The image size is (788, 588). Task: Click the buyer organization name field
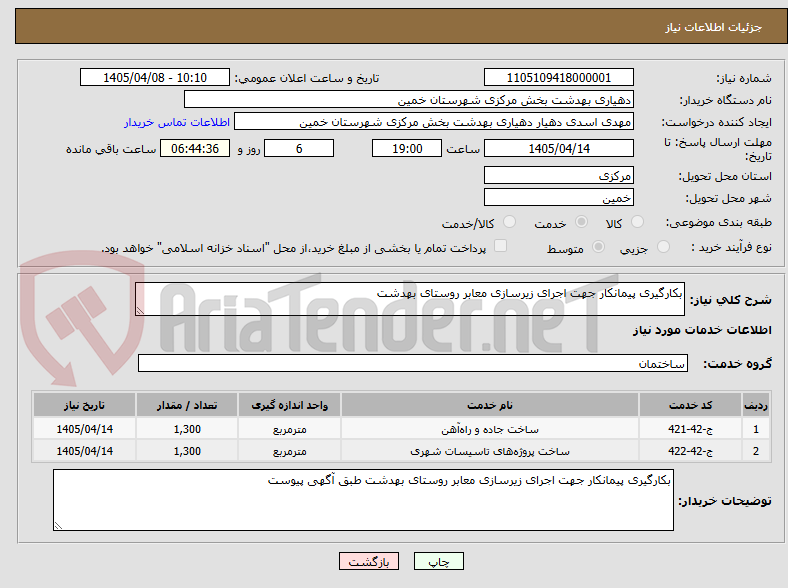click(409, 100)
